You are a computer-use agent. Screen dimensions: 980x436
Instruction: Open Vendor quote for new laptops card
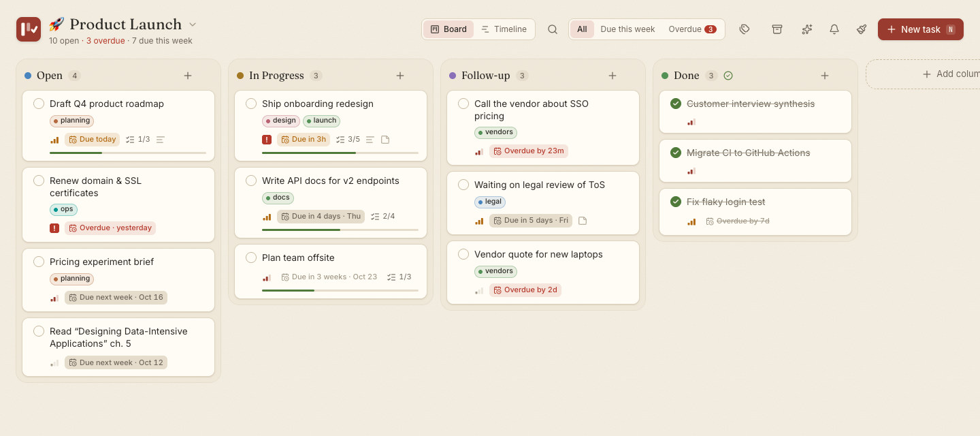click(543, 272)
